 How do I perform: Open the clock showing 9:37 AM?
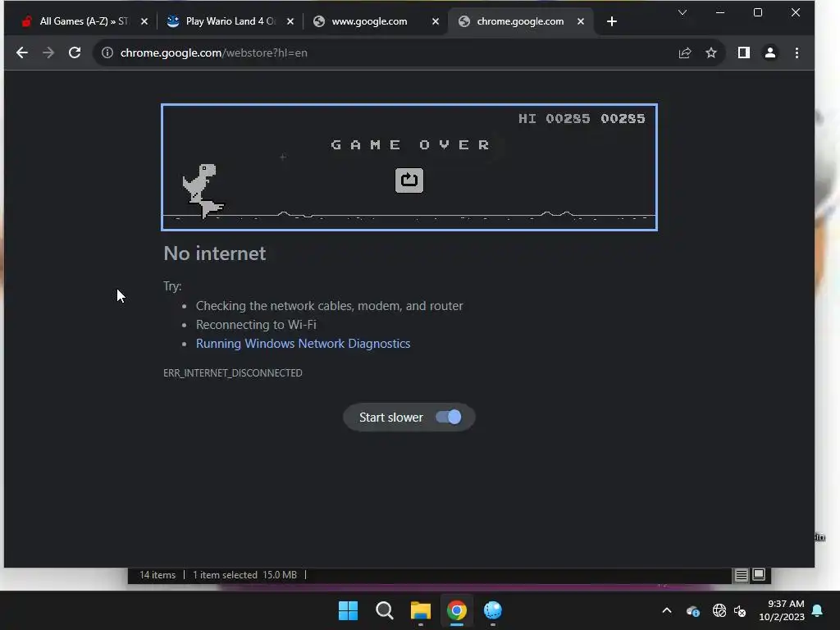[782, 610]
